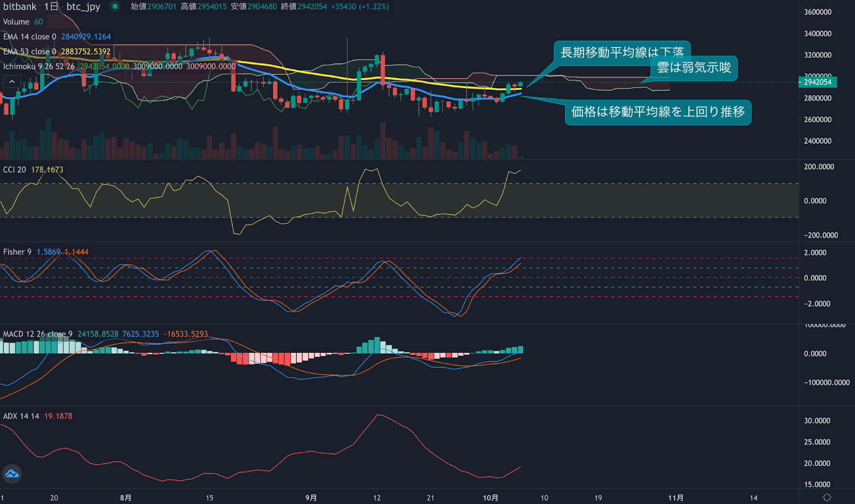855x504 pixels.
Task: Select the EMA 53 close indicator legend
Action: [29, 52]
